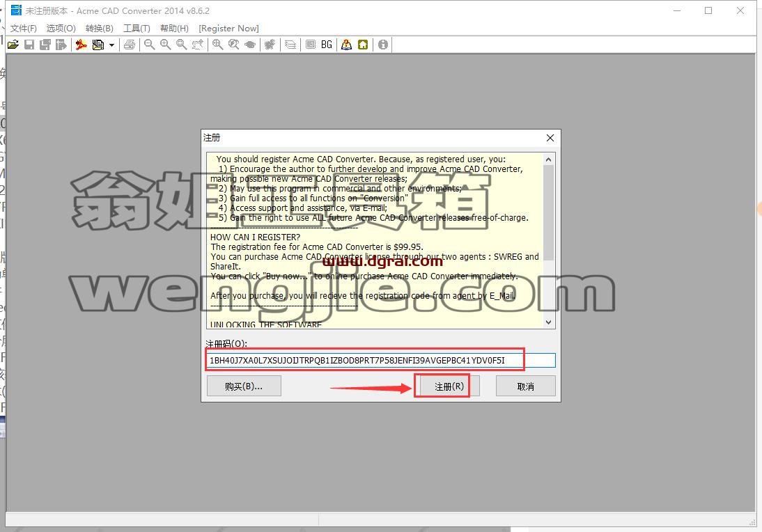Click the 取消 cancel button

click(525, 386)
